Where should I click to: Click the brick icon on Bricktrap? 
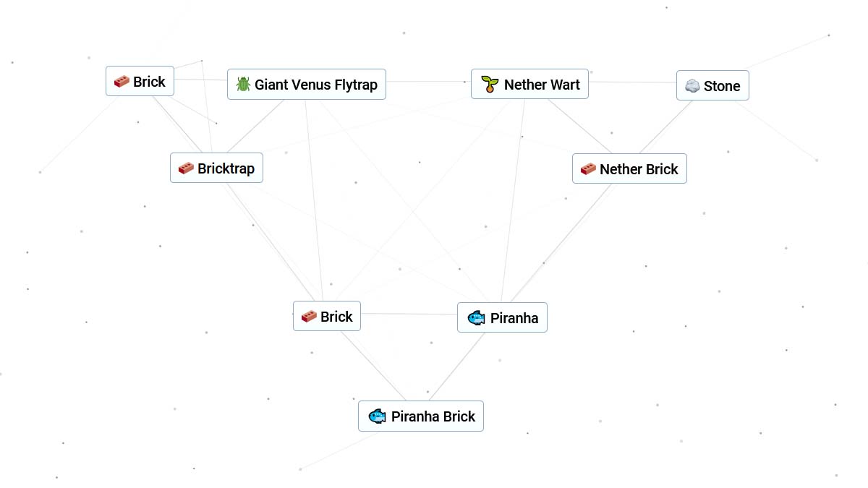tap(186, 168)
